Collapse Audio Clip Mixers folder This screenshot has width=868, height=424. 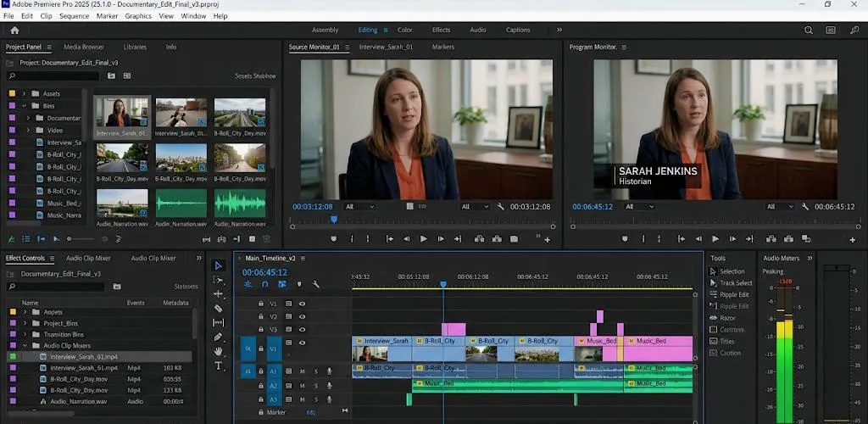click(x=25, y=345)
